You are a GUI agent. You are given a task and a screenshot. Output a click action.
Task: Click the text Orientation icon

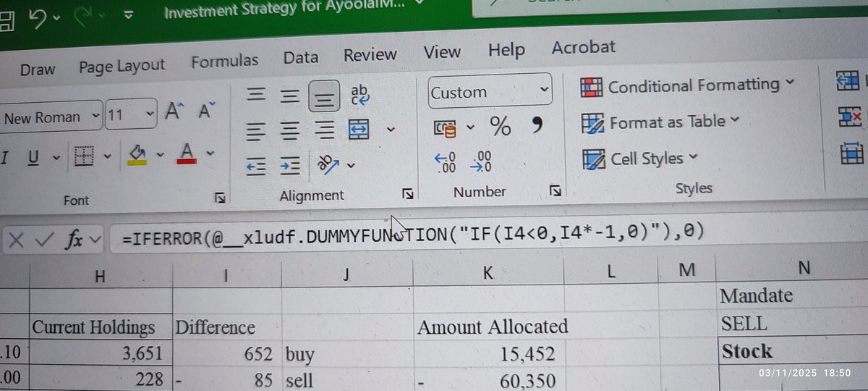[329, 165]
